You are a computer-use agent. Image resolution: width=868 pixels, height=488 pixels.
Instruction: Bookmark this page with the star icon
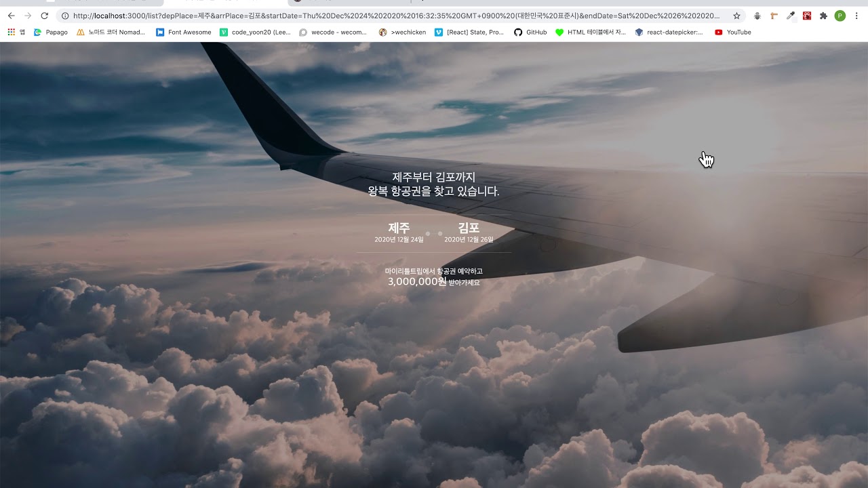click(736, 16)
